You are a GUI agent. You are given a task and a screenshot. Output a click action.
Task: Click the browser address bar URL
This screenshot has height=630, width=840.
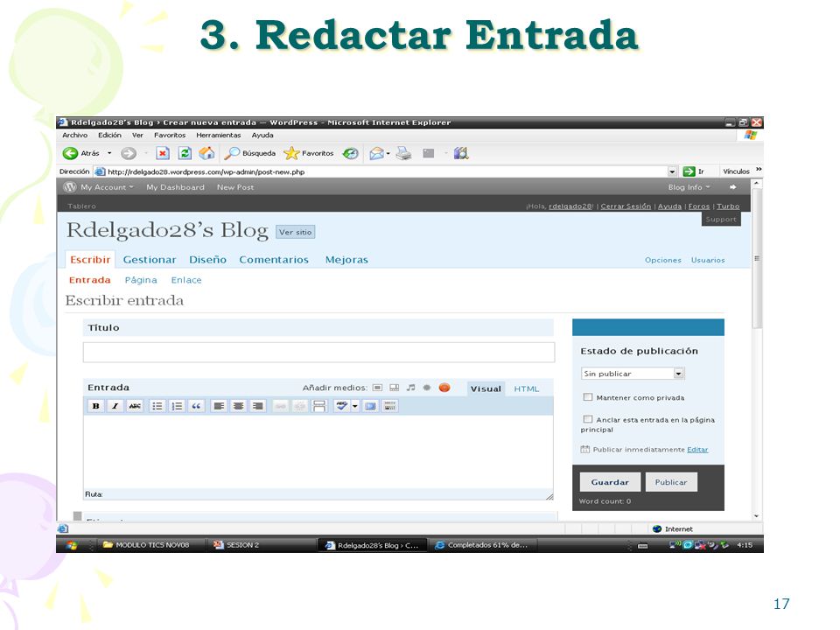point(206,172)
